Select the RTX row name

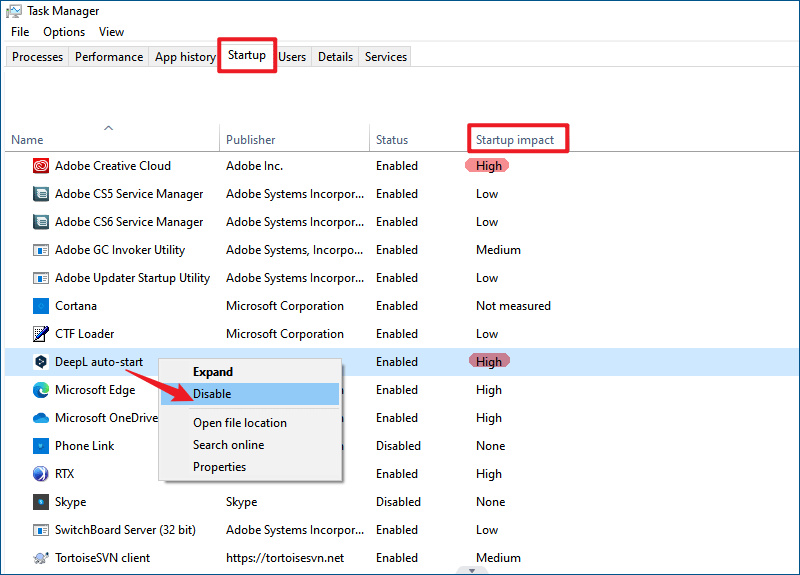[64, 474]
